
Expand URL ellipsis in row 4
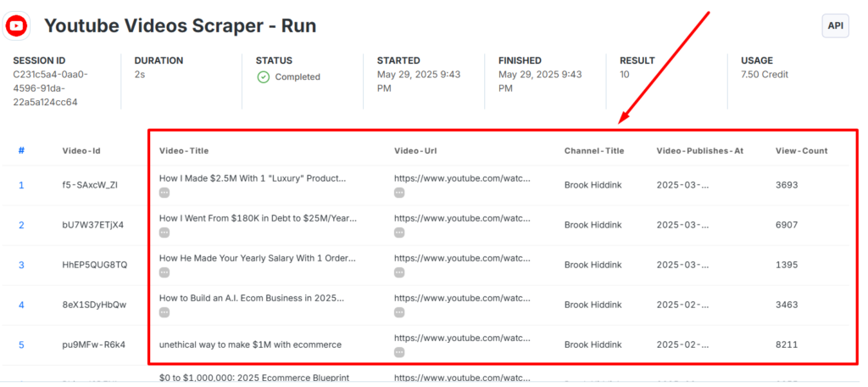click(400, 312)
